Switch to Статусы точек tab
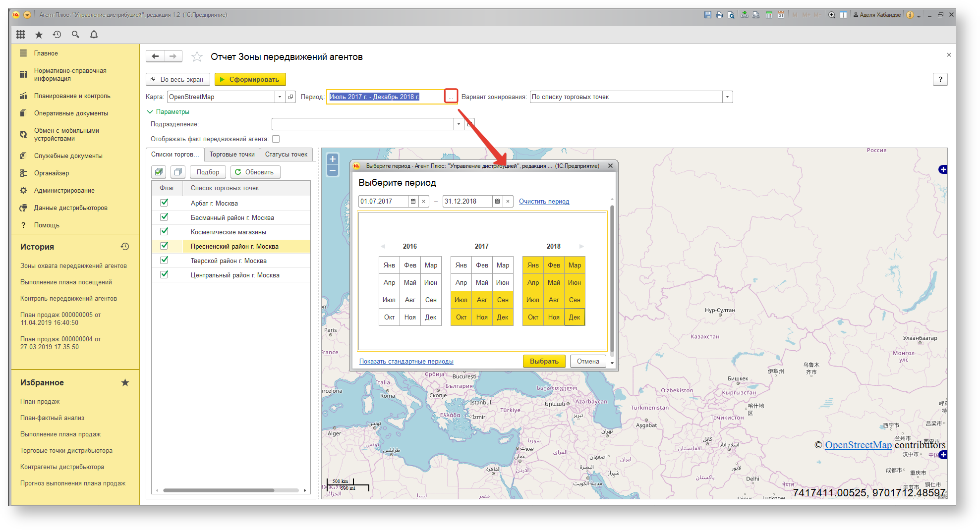 286,155
